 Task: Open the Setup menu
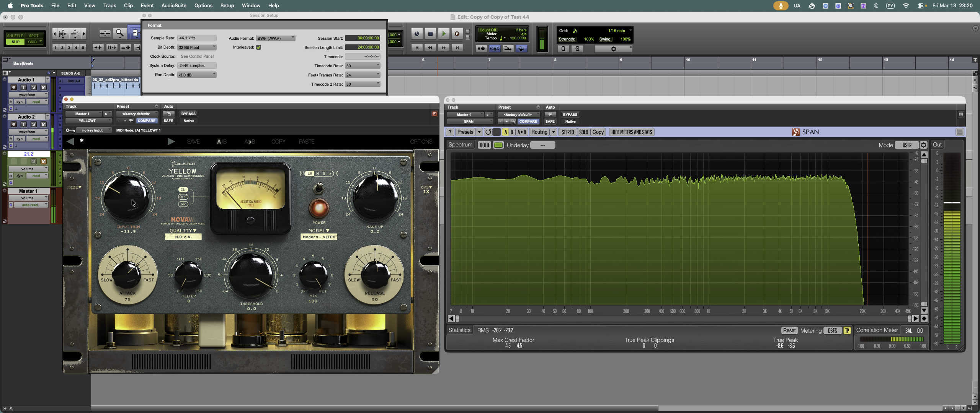[x=227, y=5]
